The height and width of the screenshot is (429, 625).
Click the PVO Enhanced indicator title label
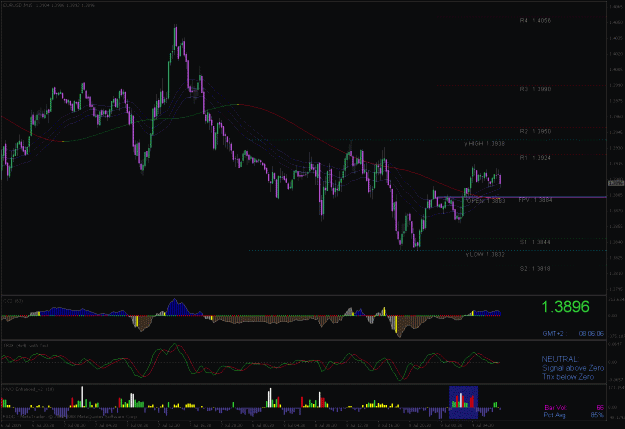tap(28, 389)
